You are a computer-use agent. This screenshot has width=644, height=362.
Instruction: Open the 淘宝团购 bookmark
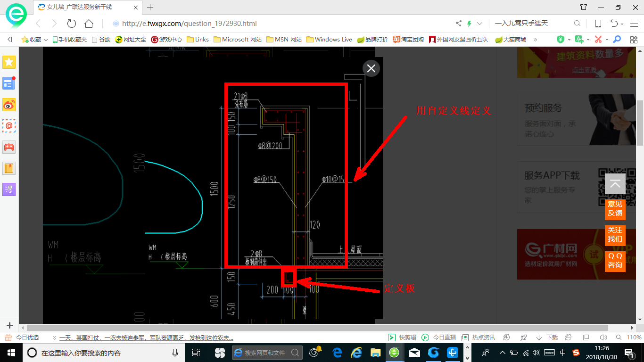coord(408,40)
